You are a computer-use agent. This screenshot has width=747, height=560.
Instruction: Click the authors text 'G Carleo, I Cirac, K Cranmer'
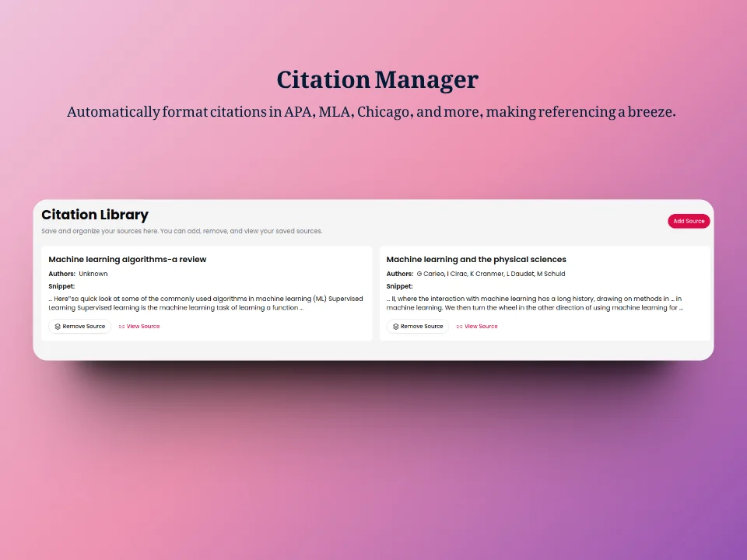click(x=460, y=274)
